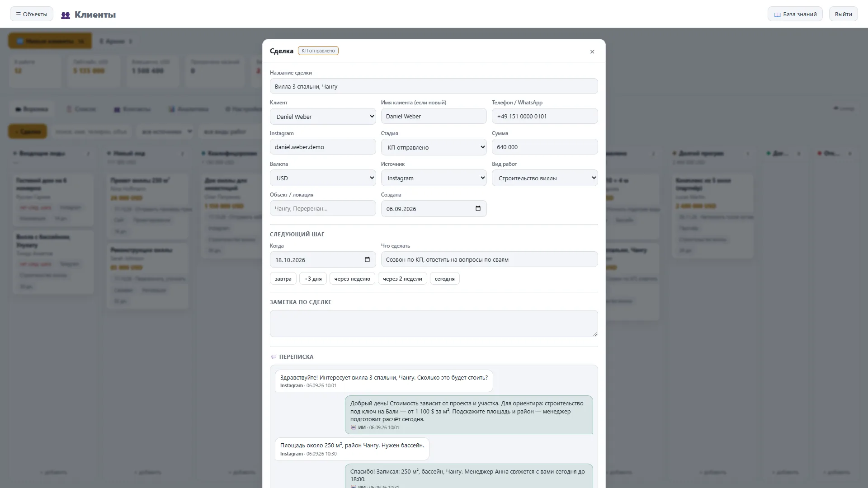Click the Выйти logout button

point(843,14)
